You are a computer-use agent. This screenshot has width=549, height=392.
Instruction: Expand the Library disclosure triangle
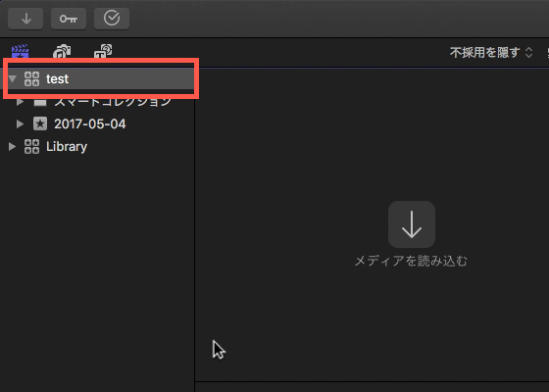pyautogui.click(x=12, y=146)
